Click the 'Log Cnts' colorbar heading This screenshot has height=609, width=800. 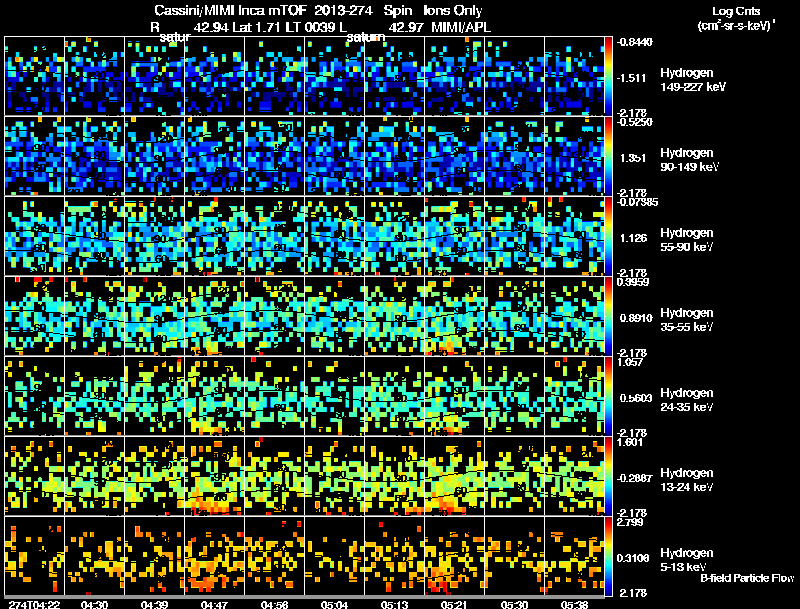tap(736, 11)
